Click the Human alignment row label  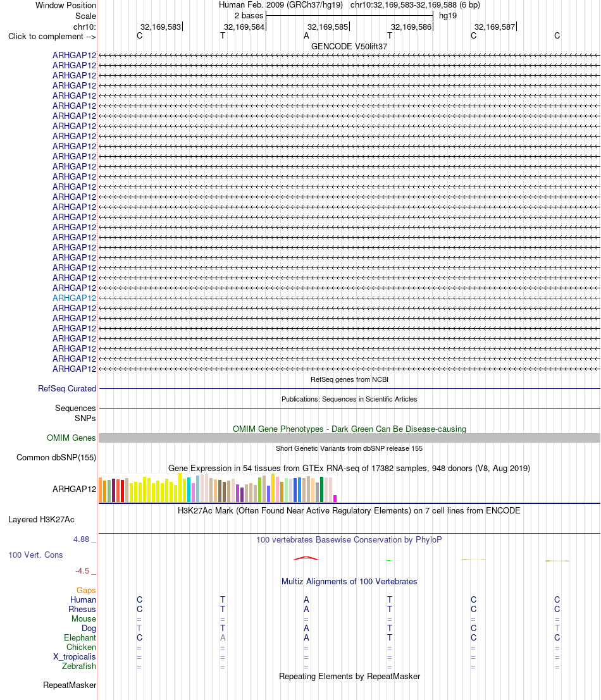tap(83, 600)
